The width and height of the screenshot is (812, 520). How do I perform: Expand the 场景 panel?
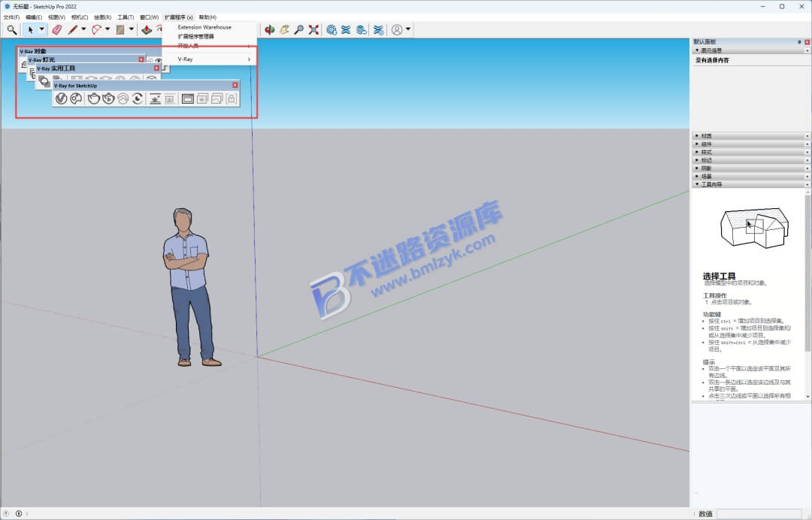pos(750,177)
